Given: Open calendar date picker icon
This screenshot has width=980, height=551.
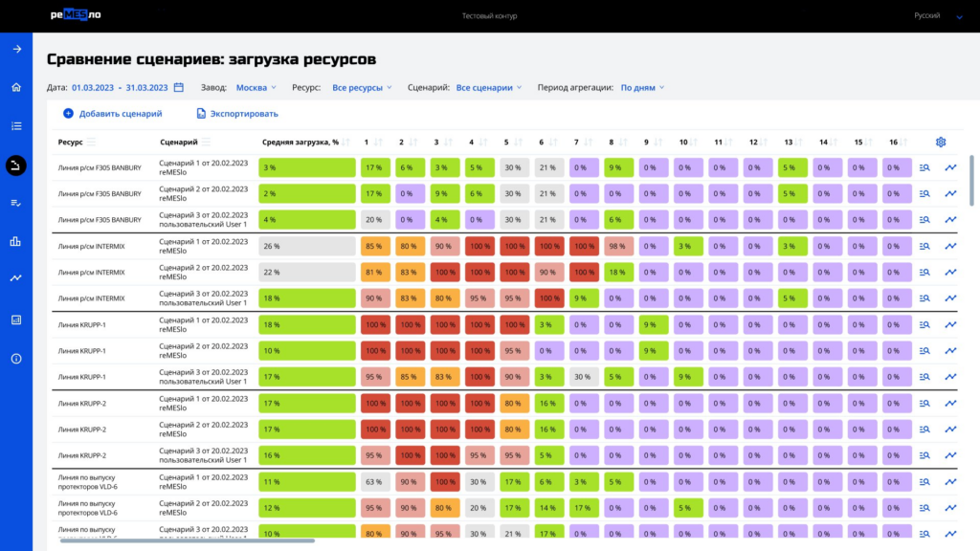Looking at the screenshot, I should coord(179,87).
